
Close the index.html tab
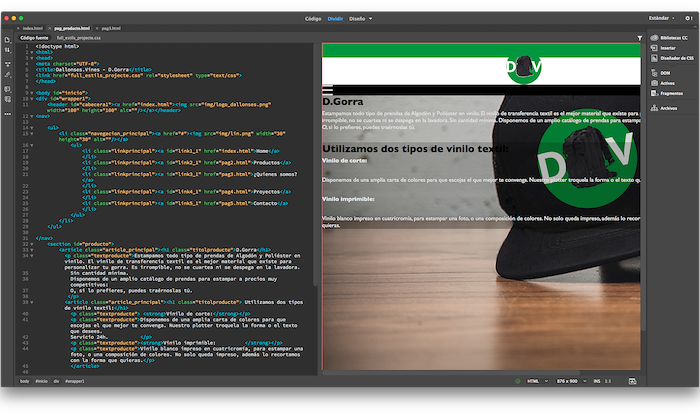(x=18, y=28)
